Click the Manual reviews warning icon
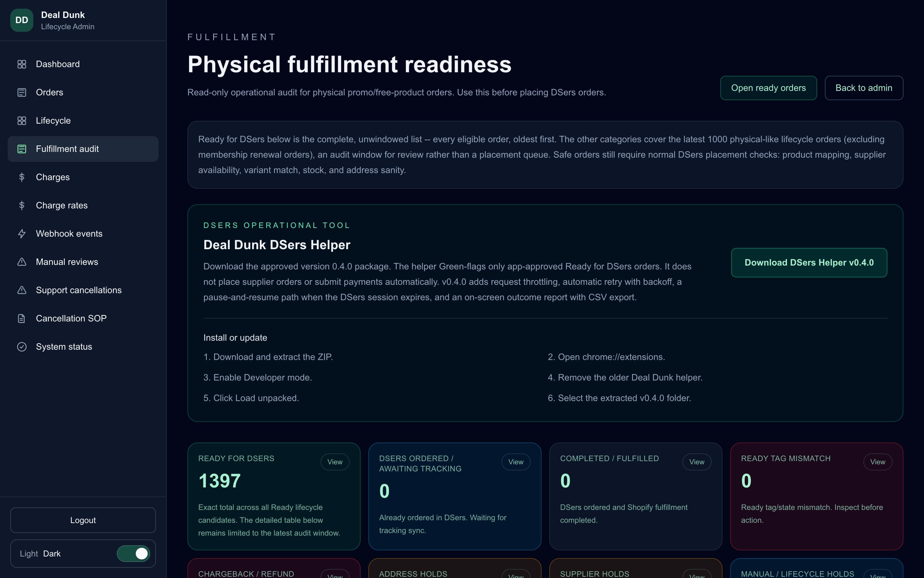 pyautogui.click(x=22, y=262)
